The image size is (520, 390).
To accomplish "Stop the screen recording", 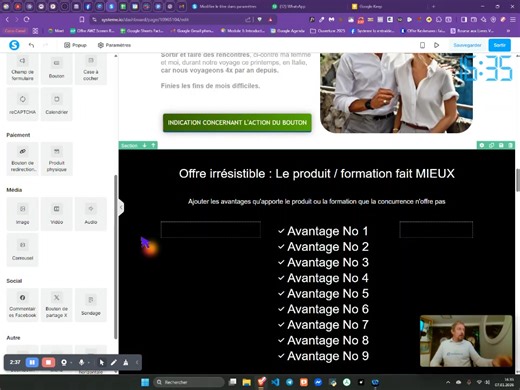I will (x=48, y=362).
